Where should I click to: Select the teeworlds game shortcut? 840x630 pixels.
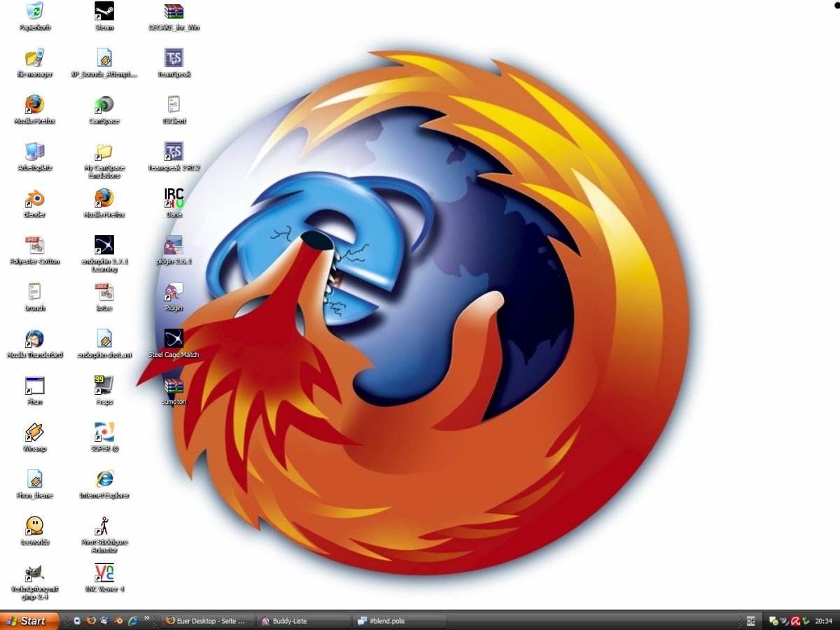[34, 526]
